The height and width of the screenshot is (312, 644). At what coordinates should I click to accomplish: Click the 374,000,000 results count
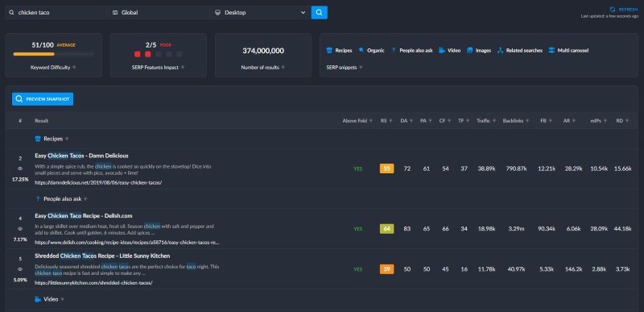[263, 51]
